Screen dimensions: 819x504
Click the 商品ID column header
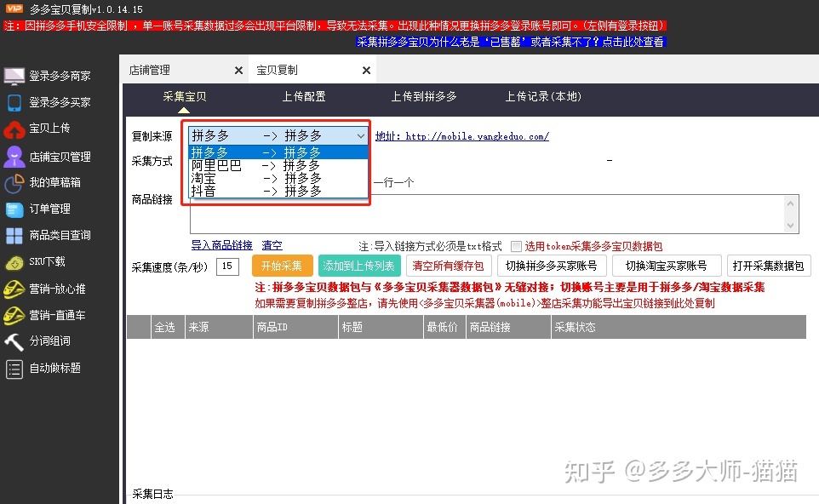click(x=295, y=327)
